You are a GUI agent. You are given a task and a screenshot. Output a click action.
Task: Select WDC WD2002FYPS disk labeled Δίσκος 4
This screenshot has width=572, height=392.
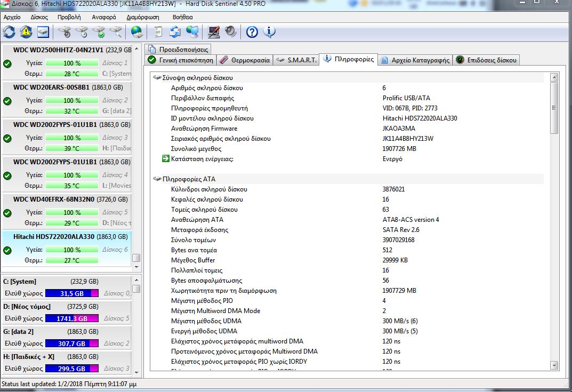pyautogui.click(x=67, y=174)
